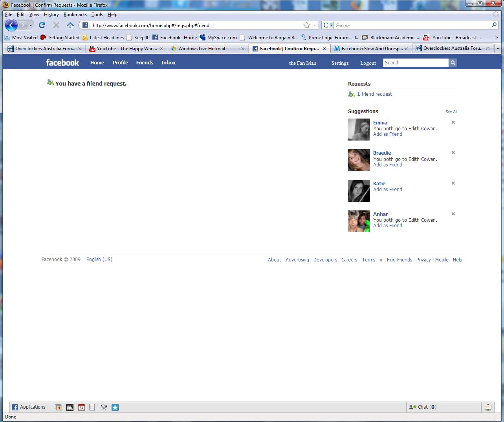The height and width of the screenshot is (422, 504).
Task: Open Settings in Facebook header
Action: coord(340,63)
